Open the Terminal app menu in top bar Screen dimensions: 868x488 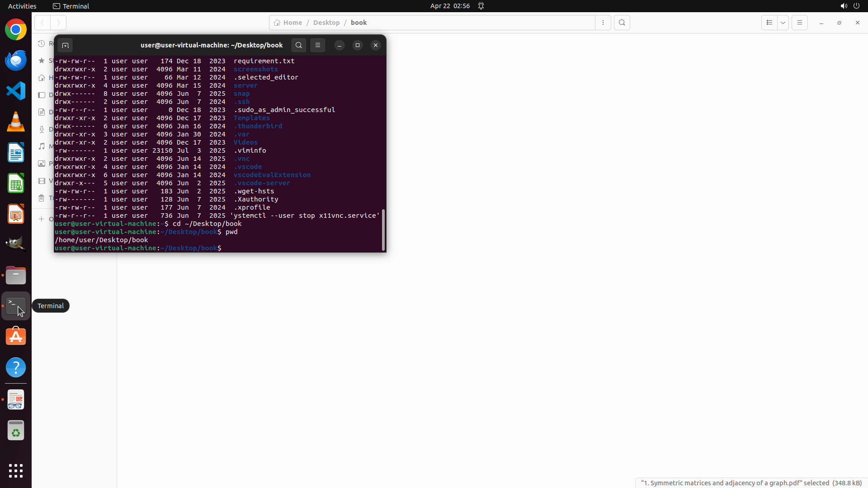[71, 6]
